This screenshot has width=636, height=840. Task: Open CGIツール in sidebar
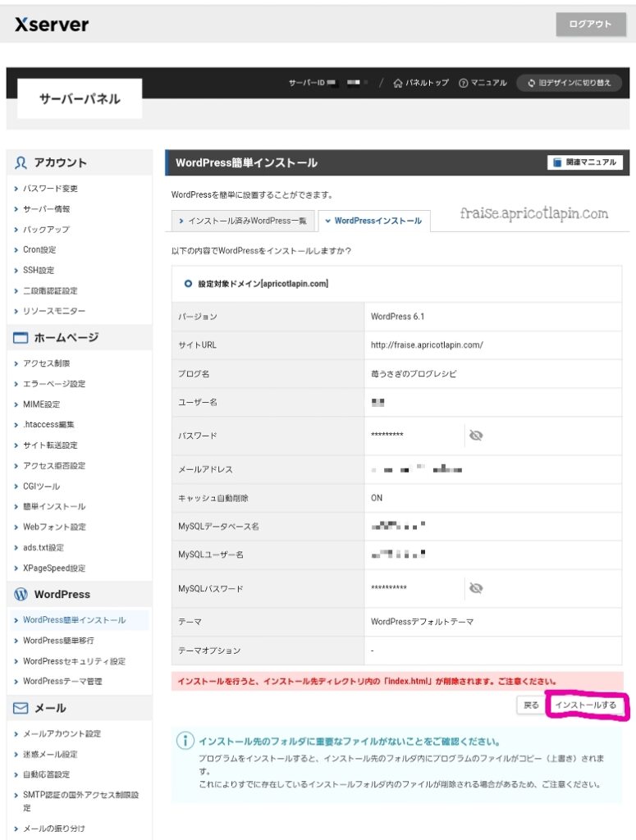tap(41, 486)
